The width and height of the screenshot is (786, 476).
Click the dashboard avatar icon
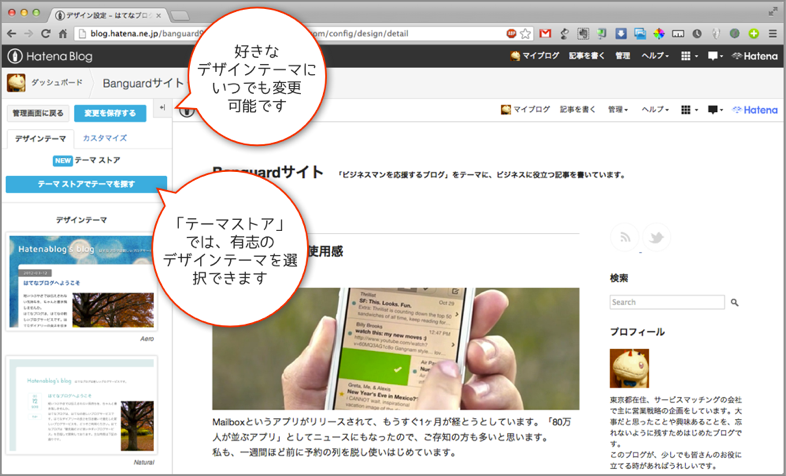(16, 83)
